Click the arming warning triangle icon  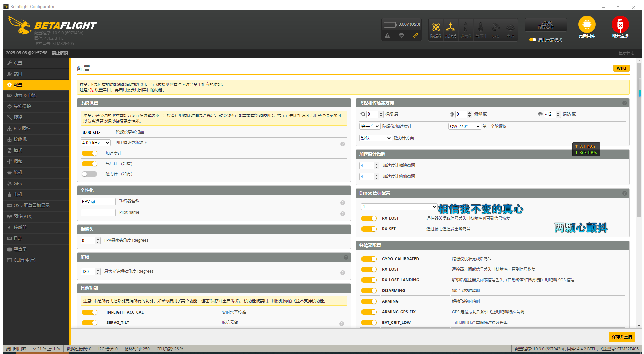[387, 35]
